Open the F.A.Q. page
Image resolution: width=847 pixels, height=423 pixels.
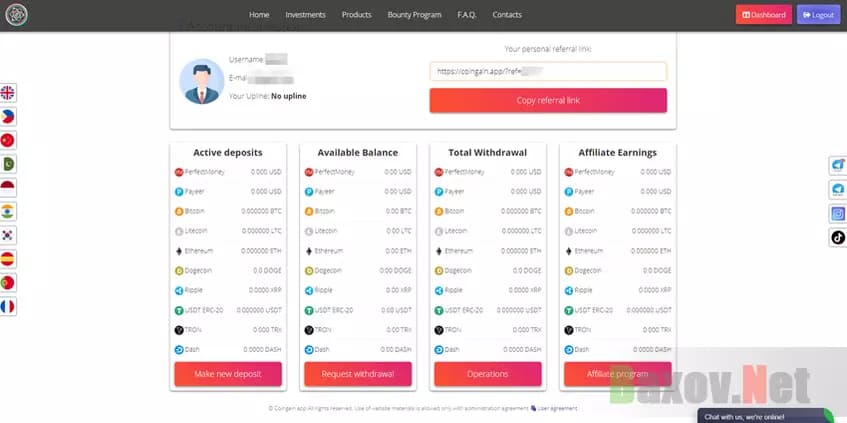467,15
